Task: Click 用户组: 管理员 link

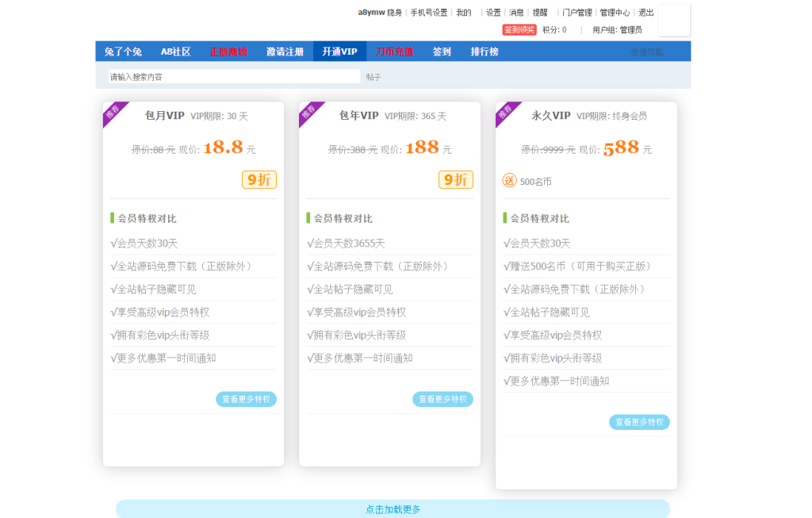Action: click(x=617, y=29)
